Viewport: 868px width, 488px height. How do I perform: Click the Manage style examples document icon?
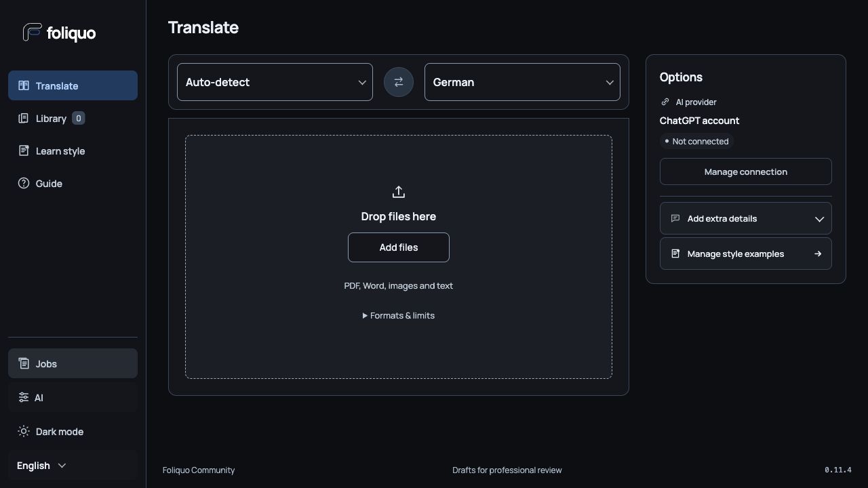point(675,253)
